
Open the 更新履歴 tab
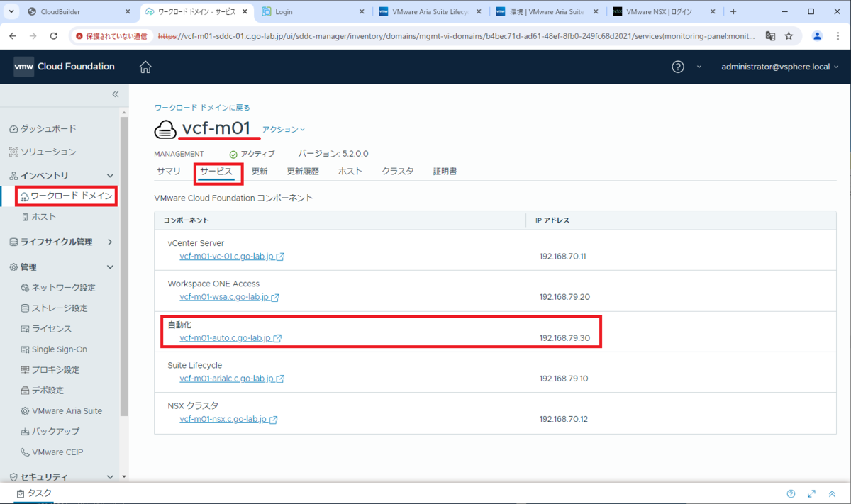tap(303, 172)
